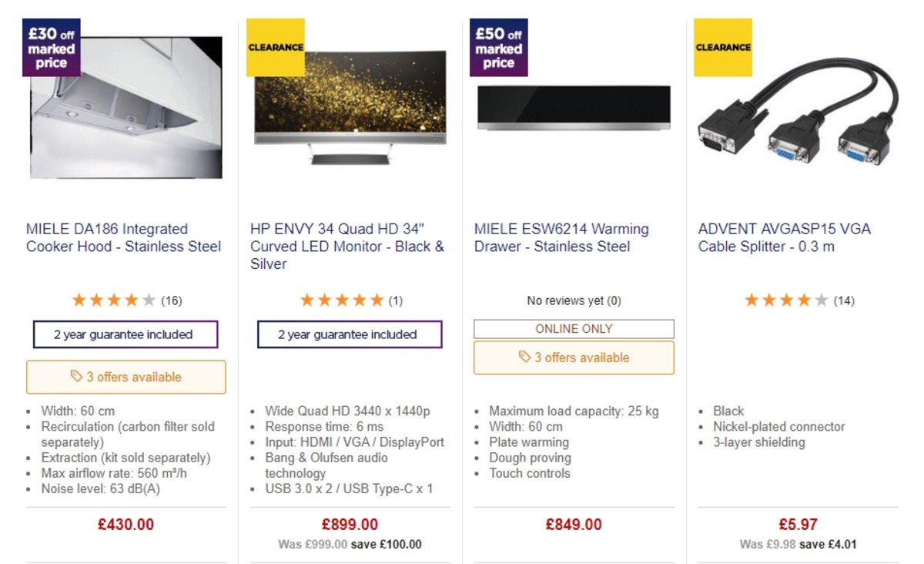Click the £30 off badge on Miele hood
Screen dimensions: 924x564
(x=51, y=47)
